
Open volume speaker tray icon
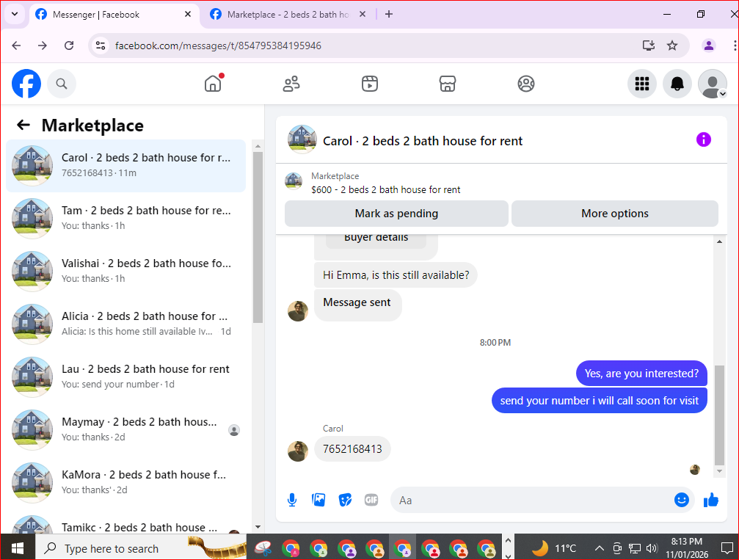(652, 548)
